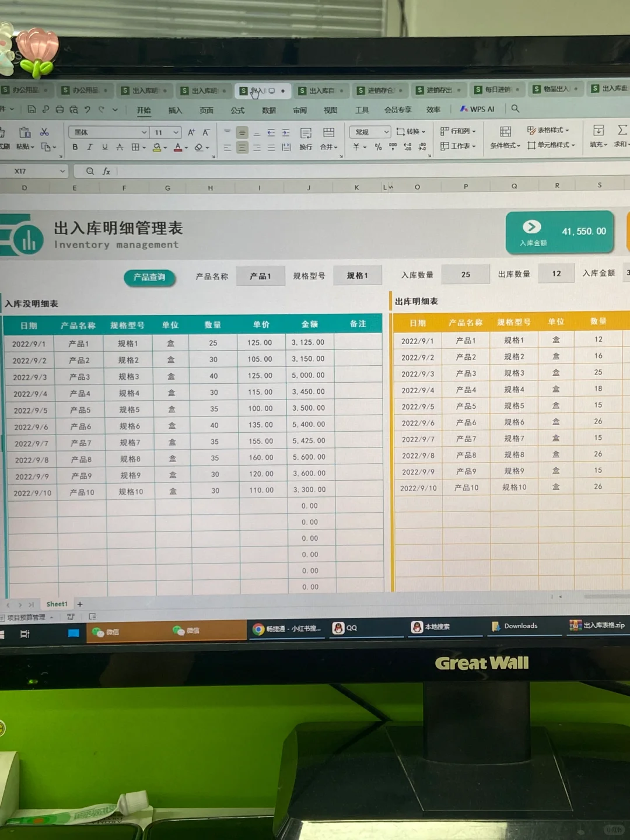Click the Borders icon
Screen dimensions: 630x840
click(x=135, y=148)
